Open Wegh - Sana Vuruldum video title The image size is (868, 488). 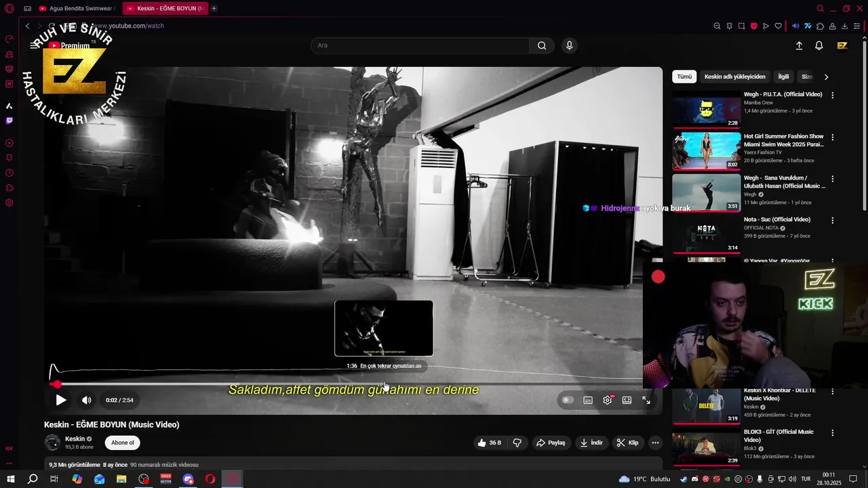click(785, 182)
